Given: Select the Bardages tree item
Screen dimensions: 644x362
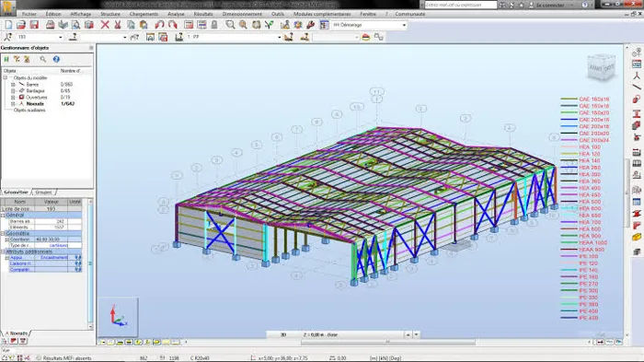Looking at the screenshot, I should 35,91.
